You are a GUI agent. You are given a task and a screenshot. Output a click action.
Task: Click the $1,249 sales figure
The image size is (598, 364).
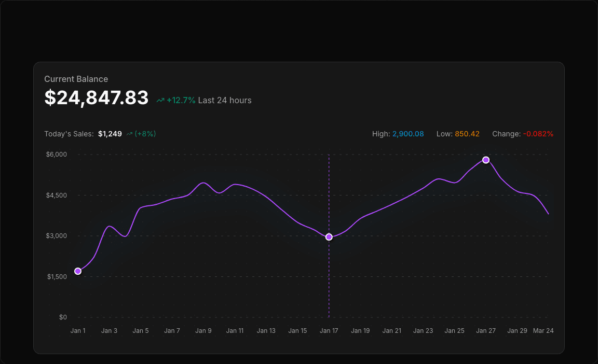click(x=110, y=133)
